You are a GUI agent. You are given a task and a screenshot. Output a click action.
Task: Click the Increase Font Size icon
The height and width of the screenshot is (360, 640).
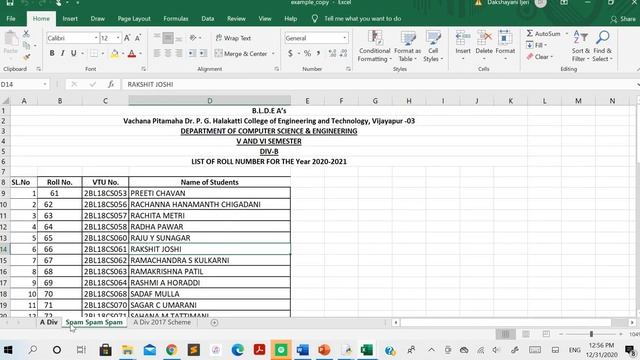pos(127,38)
